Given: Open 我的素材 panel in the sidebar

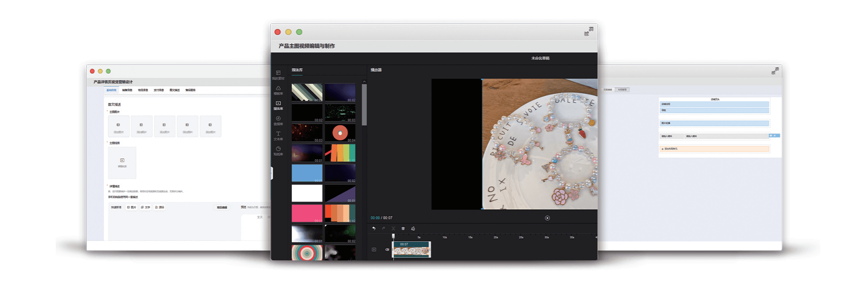Looking at the screenshot, I should click(278, 75).
